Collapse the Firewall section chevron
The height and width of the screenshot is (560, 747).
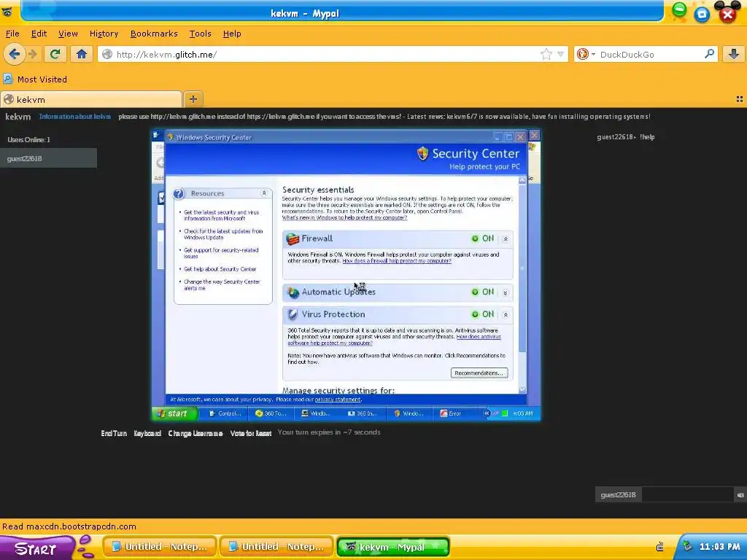pos(506,239)
